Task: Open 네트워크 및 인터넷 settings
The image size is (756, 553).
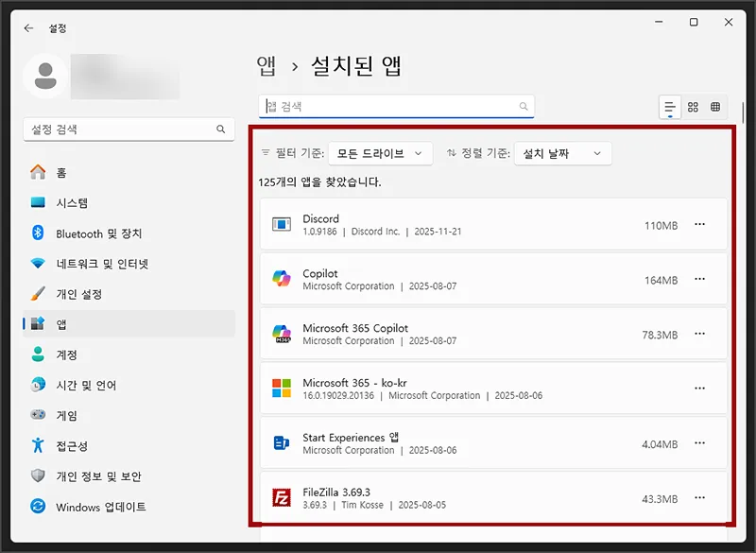Action: tap(129, 263)
